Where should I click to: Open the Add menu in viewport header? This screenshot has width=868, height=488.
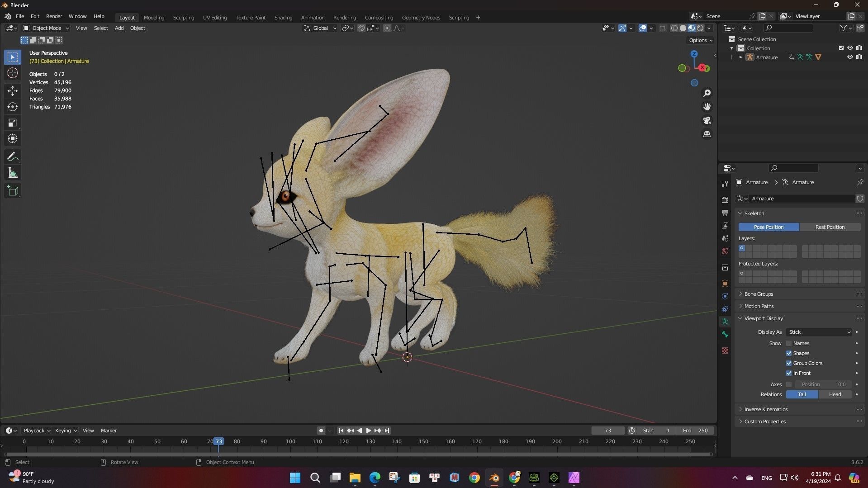coord(119,28)
